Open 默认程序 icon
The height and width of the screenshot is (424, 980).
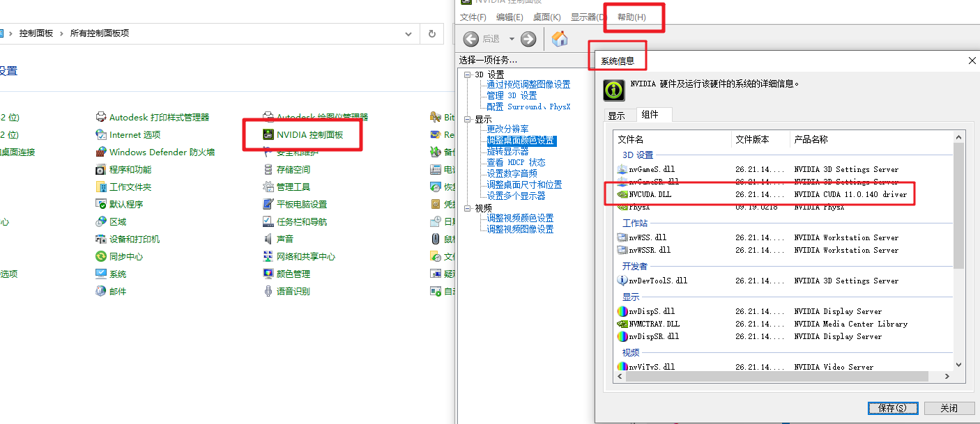(x=101, y=204)
